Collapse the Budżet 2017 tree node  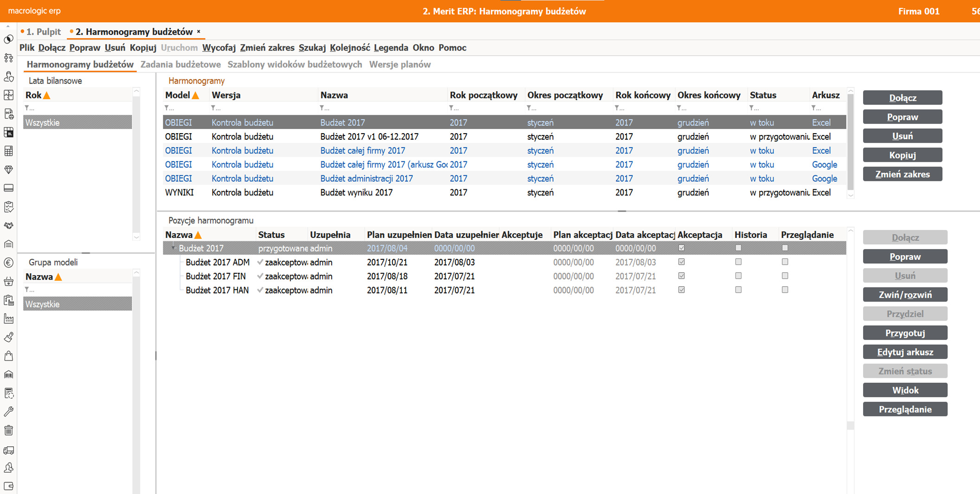(173, 248)
